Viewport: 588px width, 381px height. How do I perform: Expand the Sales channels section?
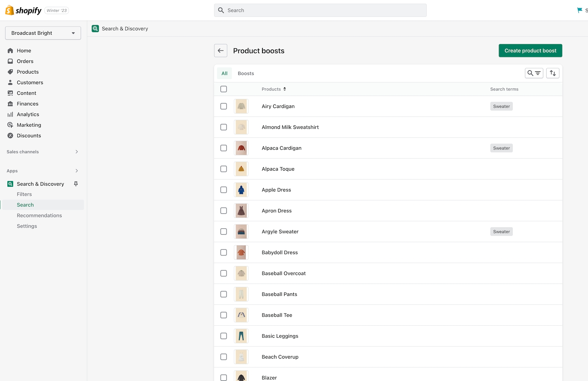77,152
